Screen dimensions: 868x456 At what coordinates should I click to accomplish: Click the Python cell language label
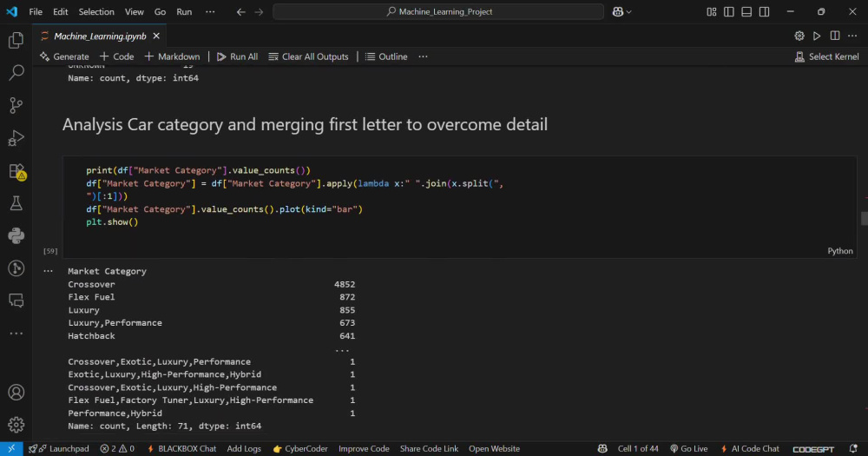839,251
